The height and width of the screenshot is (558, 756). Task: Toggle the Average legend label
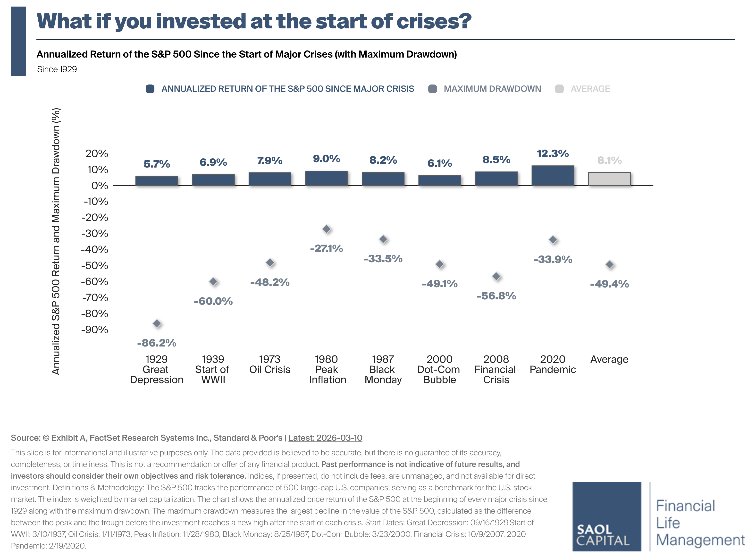[x=590, y=89]
